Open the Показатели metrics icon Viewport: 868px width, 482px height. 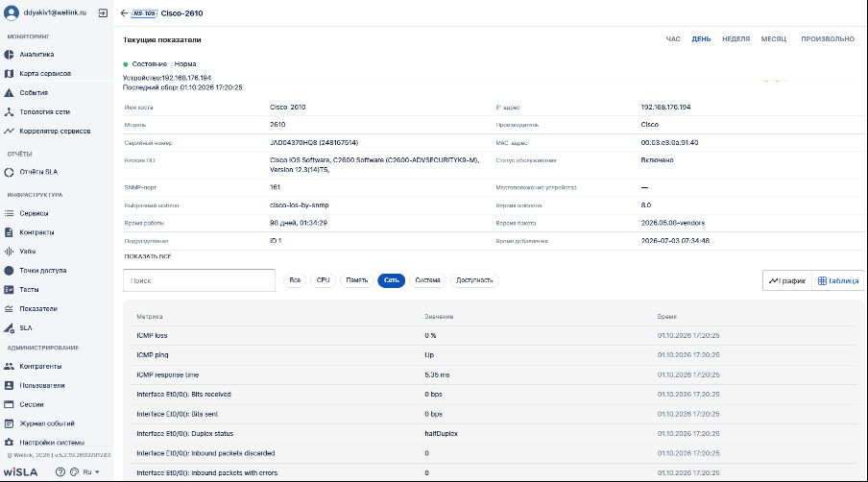(9, 309)
